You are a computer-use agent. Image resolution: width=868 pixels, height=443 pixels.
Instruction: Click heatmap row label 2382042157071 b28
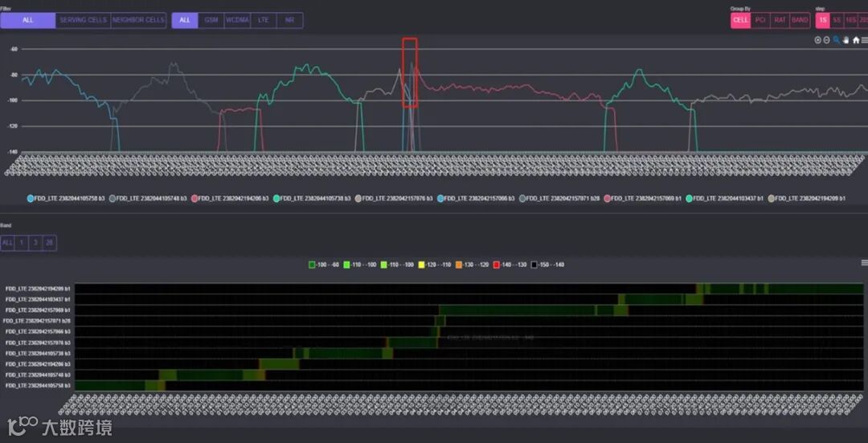pyautogui.click(x=36, y=321)
